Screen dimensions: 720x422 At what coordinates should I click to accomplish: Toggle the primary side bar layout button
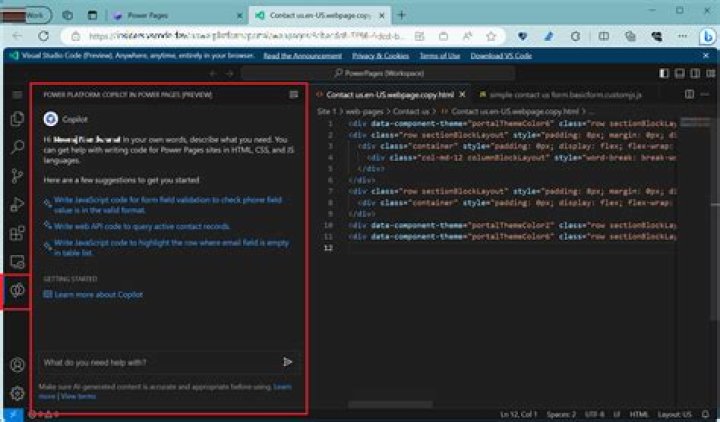664,73
